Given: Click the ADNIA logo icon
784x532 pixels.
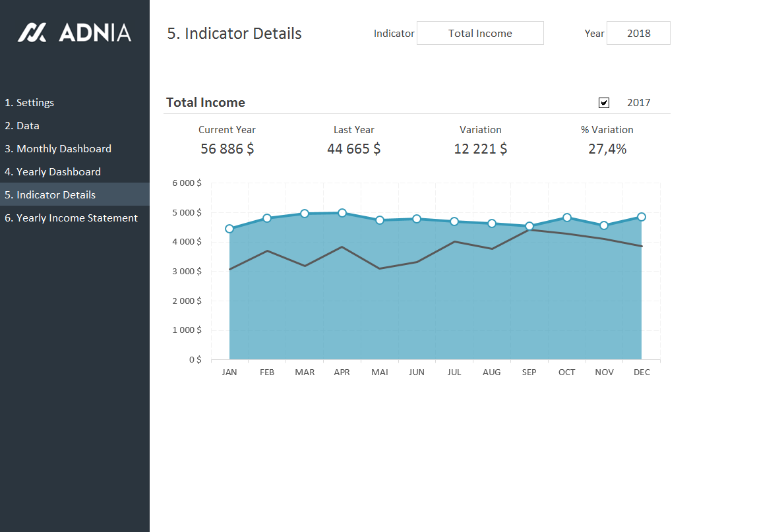Looking at the screenshot, I should (32, 32).
